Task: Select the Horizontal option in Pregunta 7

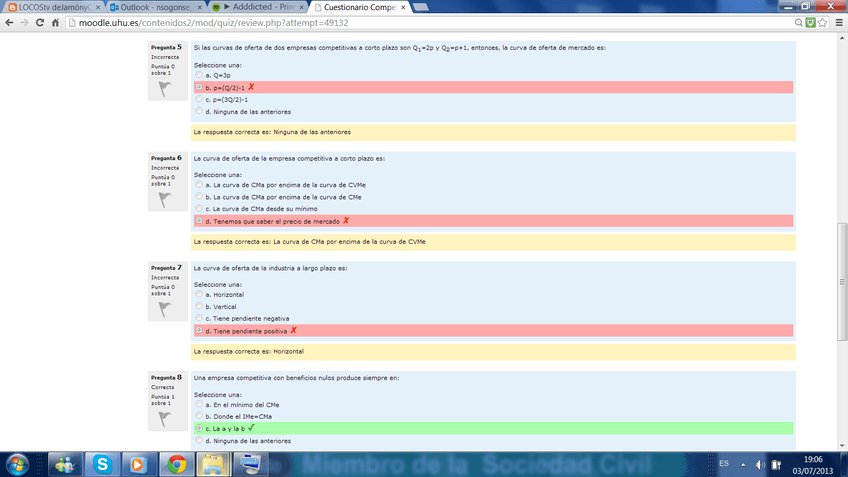Action: (199, 294)
